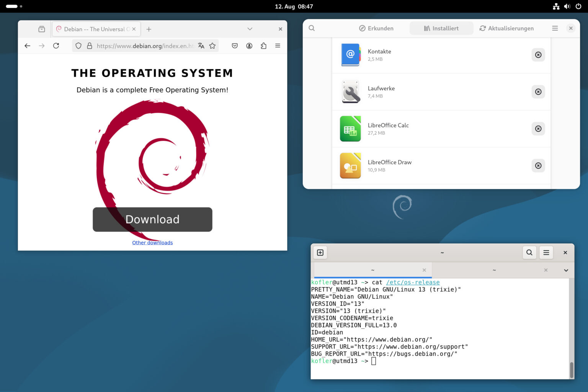588x392 pixels.
Task: Follow the Other downloads link
Action: (x=152, y=243)
